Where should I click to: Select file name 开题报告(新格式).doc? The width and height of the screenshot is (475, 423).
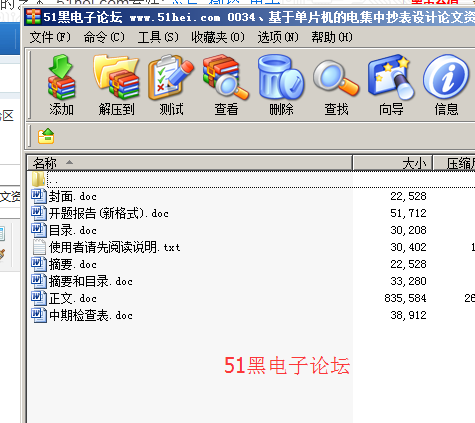[x=109, y=213]
